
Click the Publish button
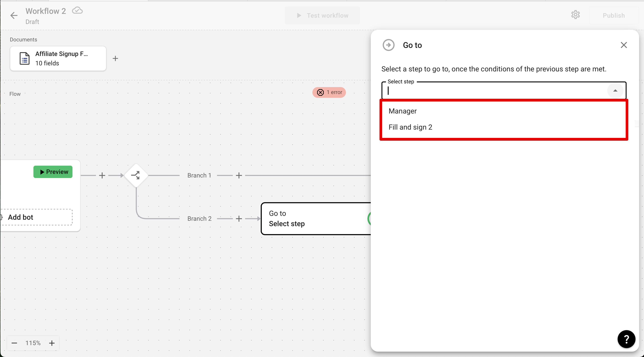pos(614,15)
